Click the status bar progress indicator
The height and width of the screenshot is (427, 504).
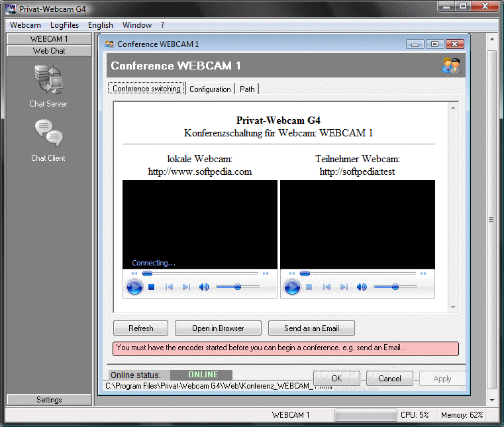(366, 415)
